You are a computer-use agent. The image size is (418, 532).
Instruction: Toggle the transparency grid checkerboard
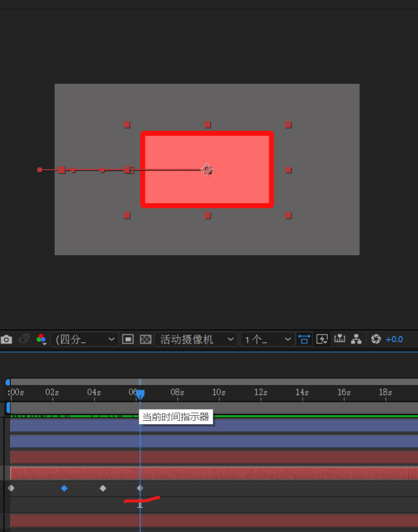(x=145, y=340)
